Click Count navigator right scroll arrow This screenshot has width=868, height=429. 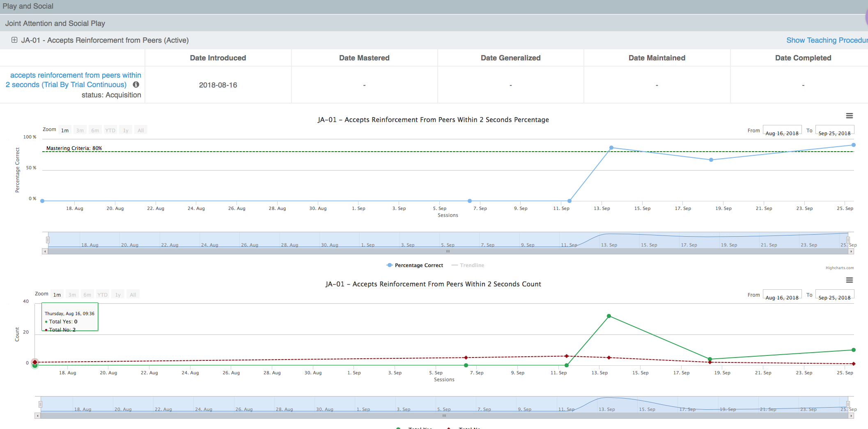851,415
